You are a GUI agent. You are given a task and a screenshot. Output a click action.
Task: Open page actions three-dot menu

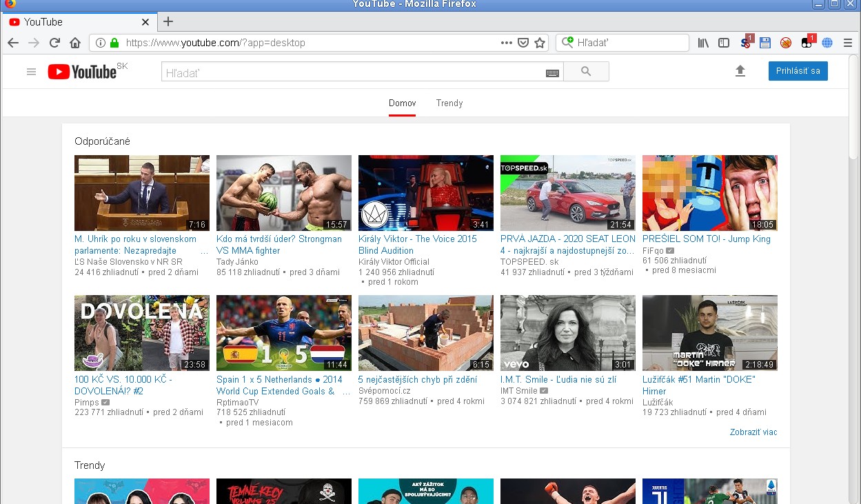pyautogui.click(x=507, y=43)
